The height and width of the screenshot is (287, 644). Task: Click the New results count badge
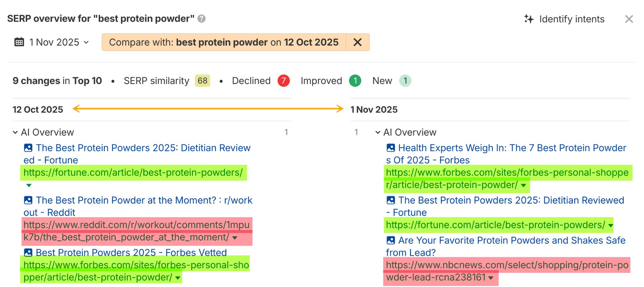(406, 81)
